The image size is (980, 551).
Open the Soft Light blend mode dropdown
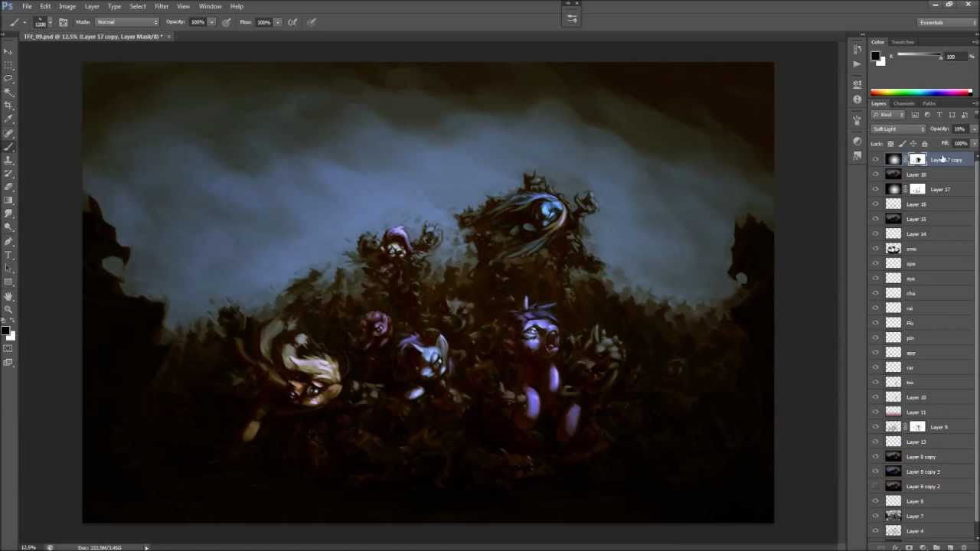899,129
